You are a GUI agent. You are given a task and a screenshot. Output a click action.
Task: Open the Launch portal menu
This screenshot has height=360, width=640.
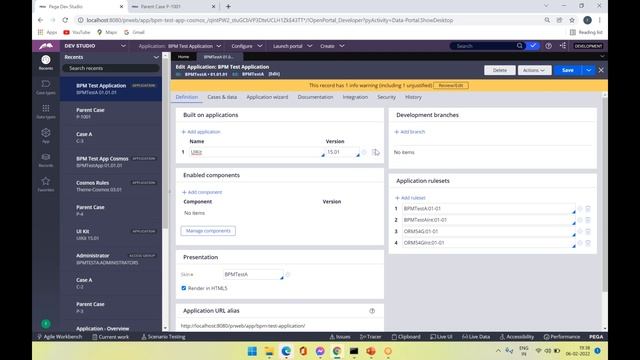(292, 46)
